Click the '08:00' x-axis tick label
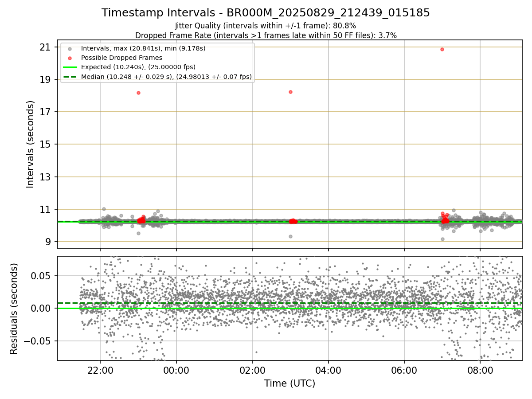The width and height of the screenshot is (532, 399). point(480,370)
